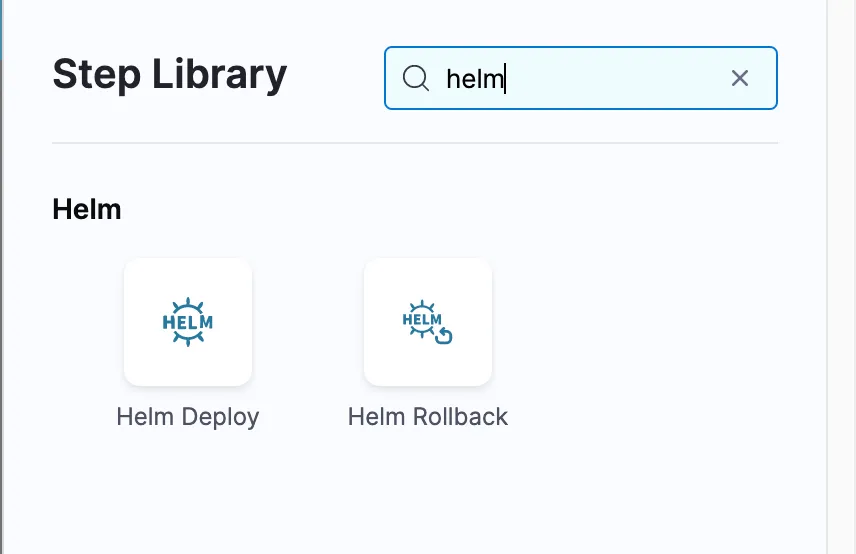Click the HELM text inside the Rollback icon
The image size is (856, 554).
421,320
